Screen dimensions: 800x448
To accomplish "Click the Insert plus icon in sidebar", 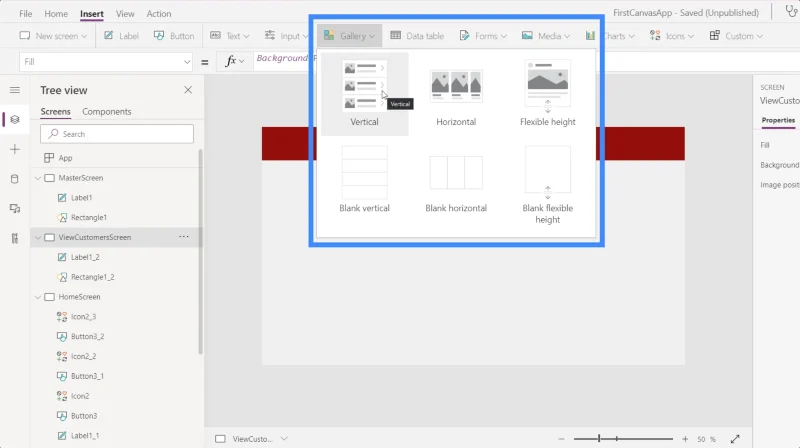I will click(x=15, y=149).
